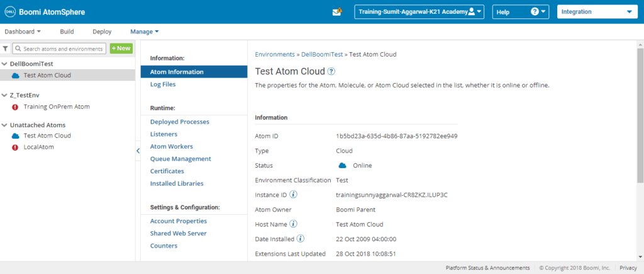Collapse the DellBoomiTest environment group

4,64
